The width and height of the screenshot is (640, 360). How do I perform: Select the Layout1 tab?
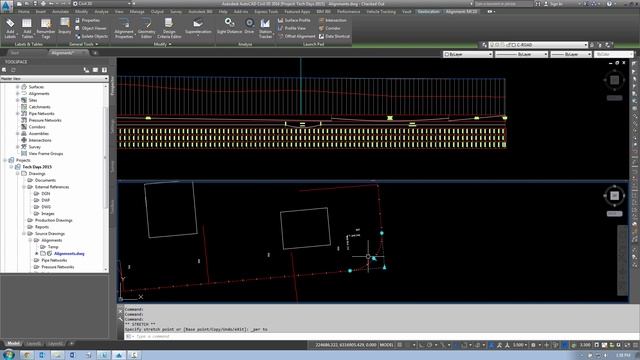click(x=33, y=344)
